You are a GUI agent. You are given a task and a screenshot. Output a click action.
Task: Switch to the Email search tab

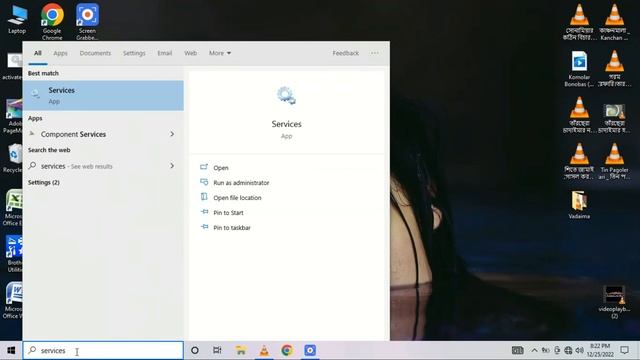point(164,53)
